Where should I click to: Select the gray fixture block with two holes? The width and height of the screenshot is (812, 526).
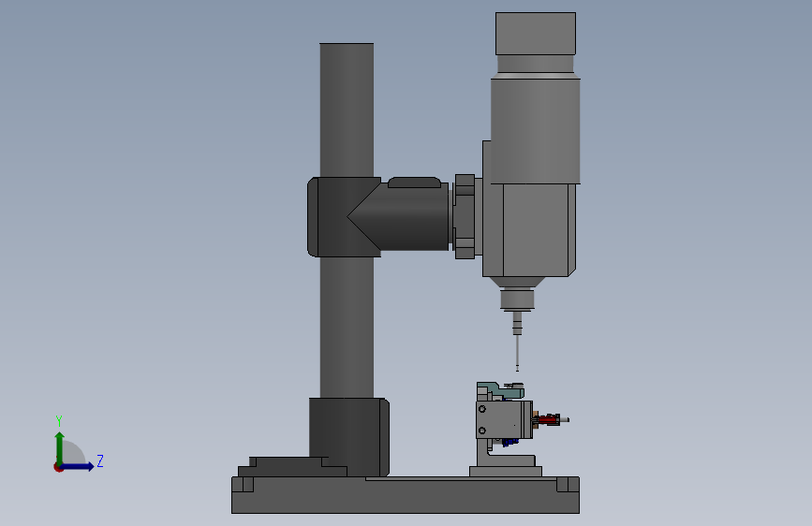coord(503,419)
